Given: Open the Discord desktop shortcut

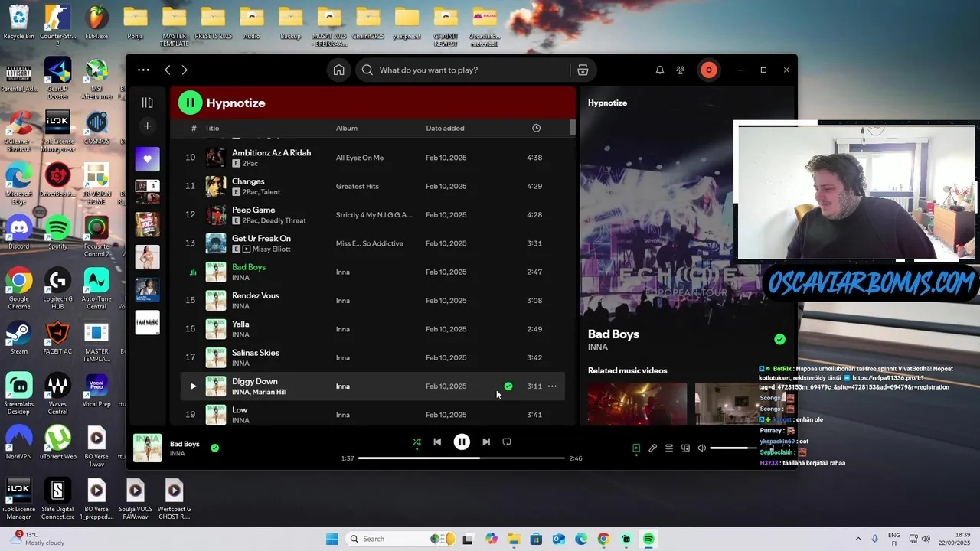Looking at the screenshot, I should 19,233.
